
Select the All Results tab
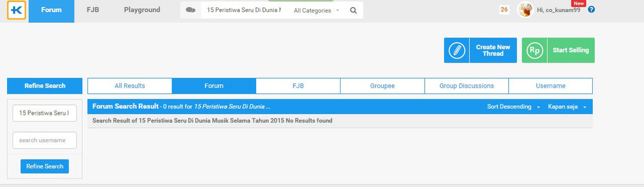[x=130, y=86]
